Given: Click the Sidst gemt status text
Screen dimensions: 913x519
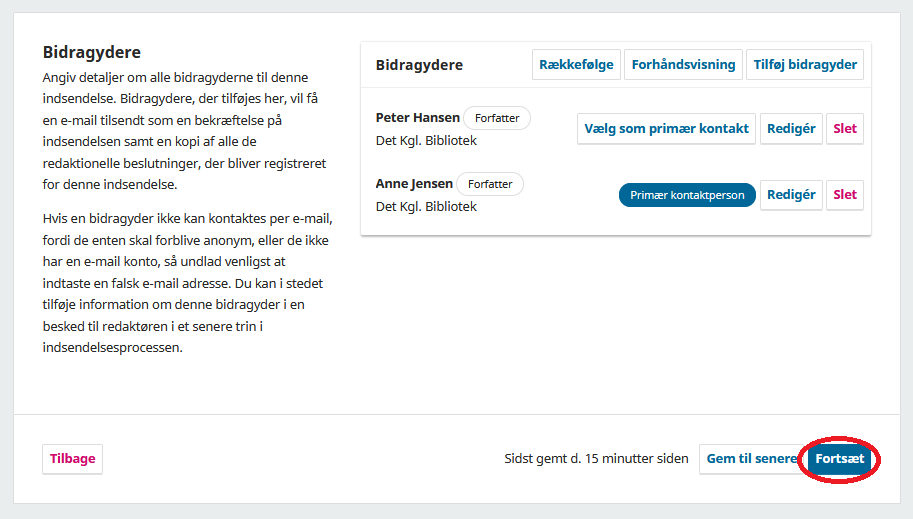Looking at the screenshot, I should tap(596, 459).
